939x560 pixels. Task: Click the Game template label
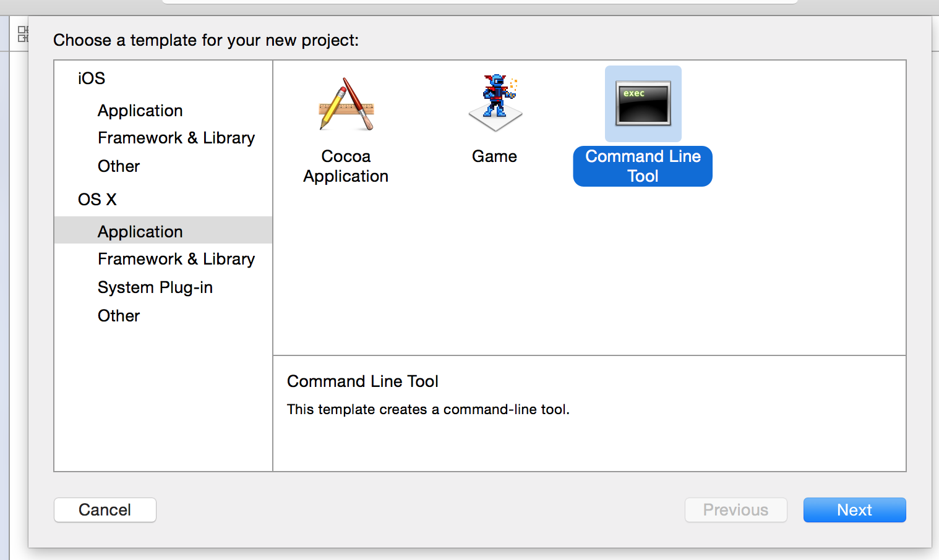pyautogui.click(x=494, y=156)
